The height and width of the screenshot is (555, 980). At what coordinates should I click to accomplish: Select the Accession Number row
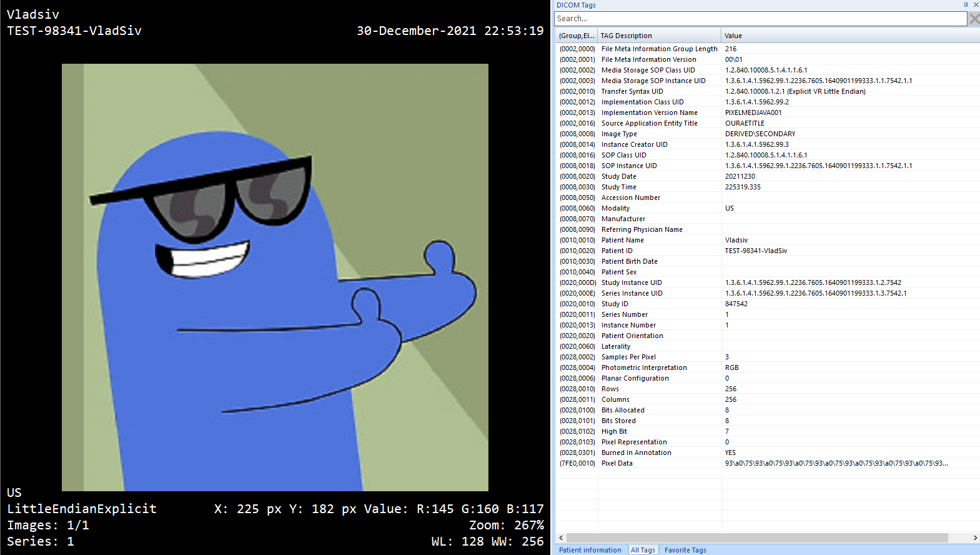(768, 197)
